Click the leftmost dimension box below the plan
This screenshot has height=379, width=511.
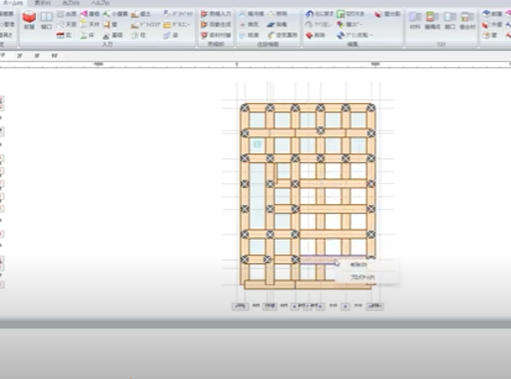240,306
